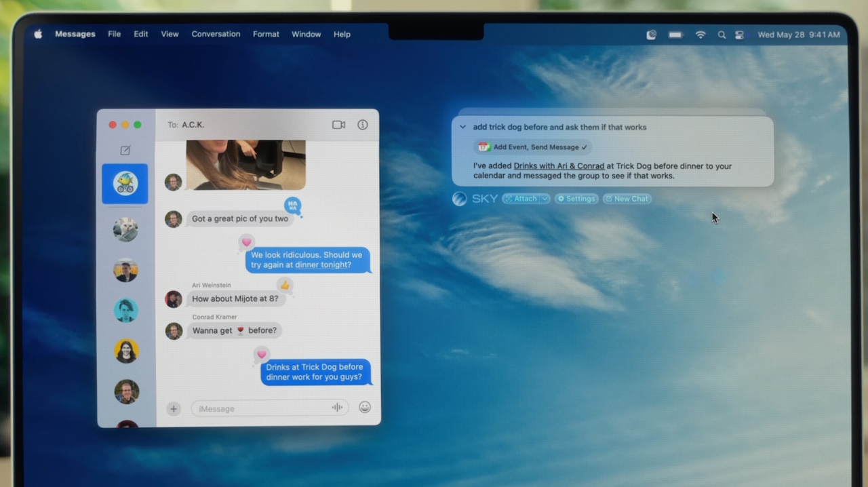Open 'Drinks with Ari & Conrad' event link
The width and height of the screenshot is (868, 487).
[x=559, y=165]
